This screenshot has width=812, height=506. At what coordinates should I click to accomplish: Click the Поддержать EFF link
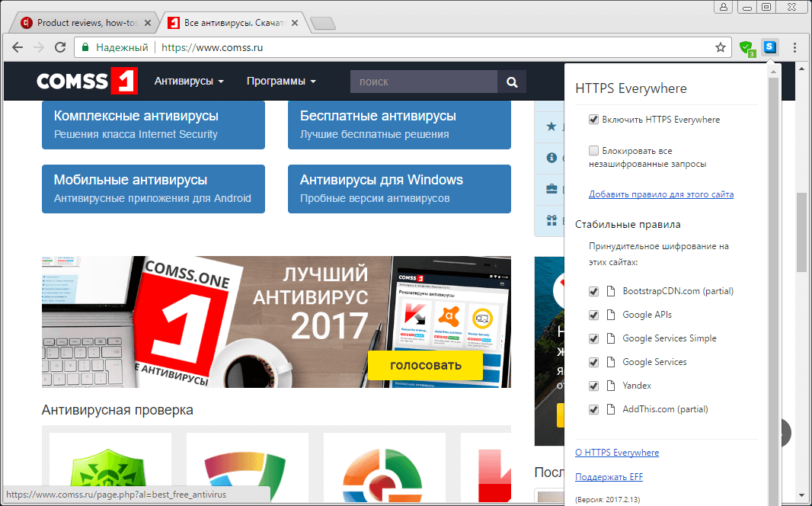click(609, 477)
